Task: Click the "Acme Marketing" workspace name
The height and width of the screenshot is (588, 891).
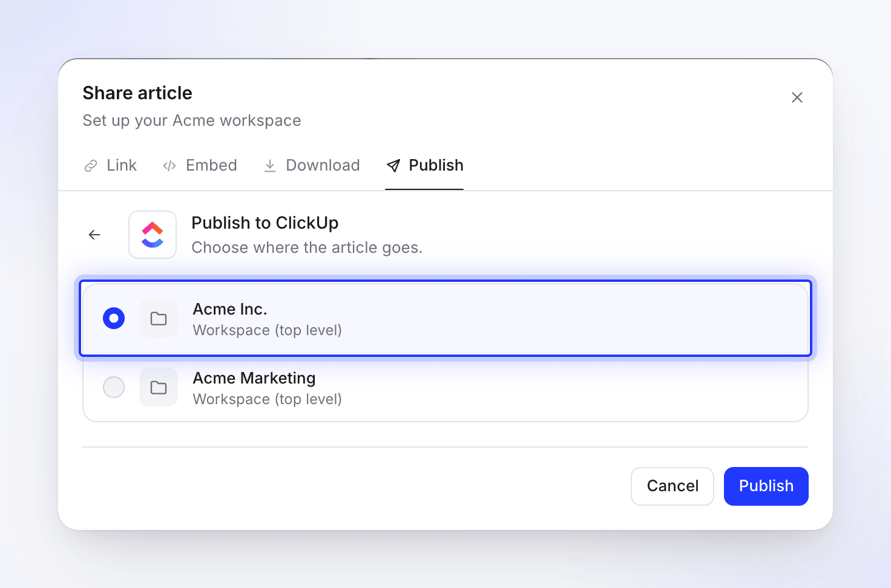Action: [254, 378]
